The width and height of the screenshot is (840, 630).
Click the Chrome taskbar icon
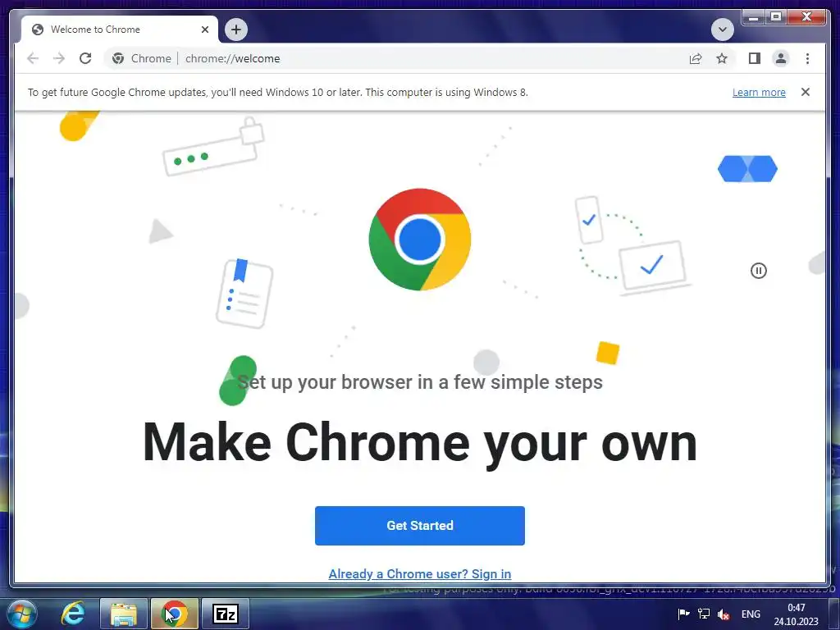(x=175, y=614)
